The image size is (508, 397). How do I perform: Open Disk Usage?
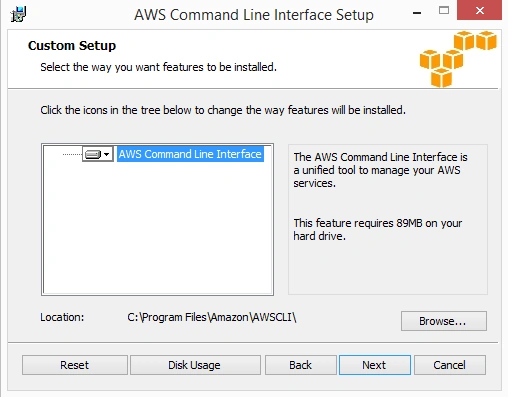coord(195,365)
